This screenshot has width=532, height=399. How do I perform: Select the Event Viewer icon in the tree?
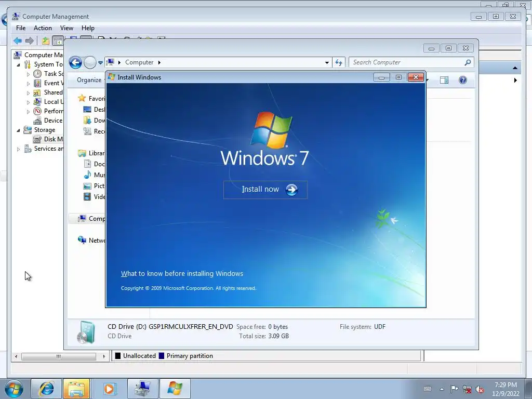(37, 83)
